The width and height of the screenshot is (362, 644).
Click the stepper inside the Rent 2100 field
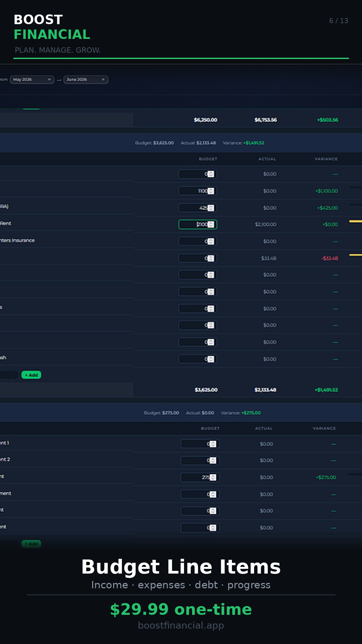point(211,224)
